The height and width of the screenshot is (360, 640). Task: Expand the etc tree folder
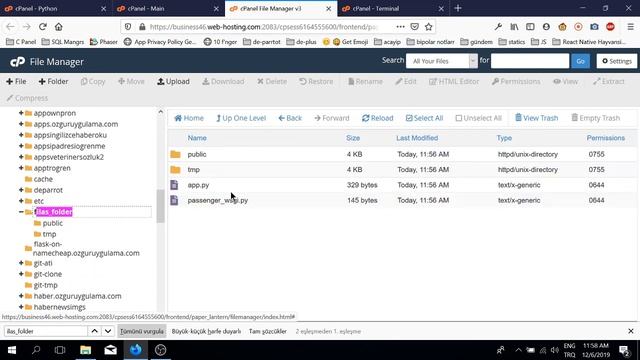pos(21,201)
